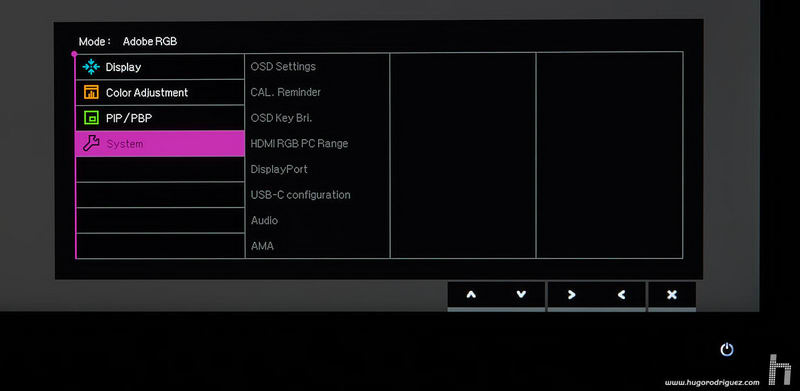Move up with the up arrow key
The image size is (800, 391).
tap(471, 295)
